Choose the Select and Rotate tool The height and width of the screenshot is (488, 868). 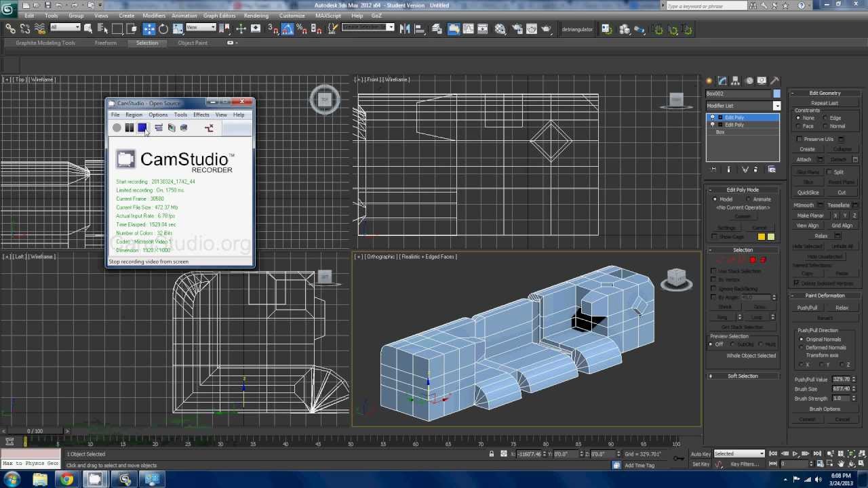(163, 28)
